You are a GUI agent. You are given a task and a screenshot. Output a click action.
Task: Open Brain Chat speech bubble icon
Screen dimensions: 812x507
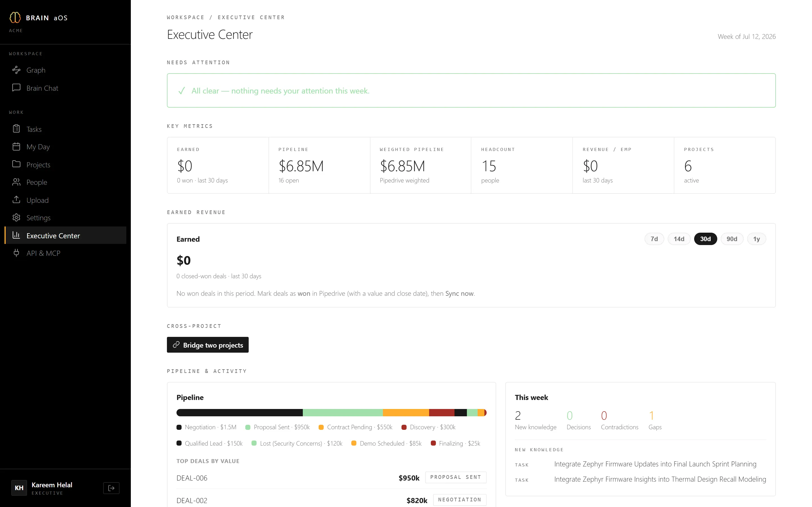(x=16, y=88)
